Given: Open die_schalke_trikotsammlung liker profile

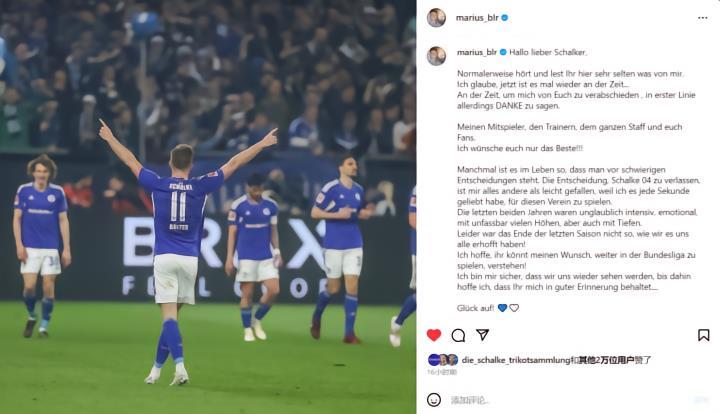Looking at the screenshot, I should coord(516,360).
